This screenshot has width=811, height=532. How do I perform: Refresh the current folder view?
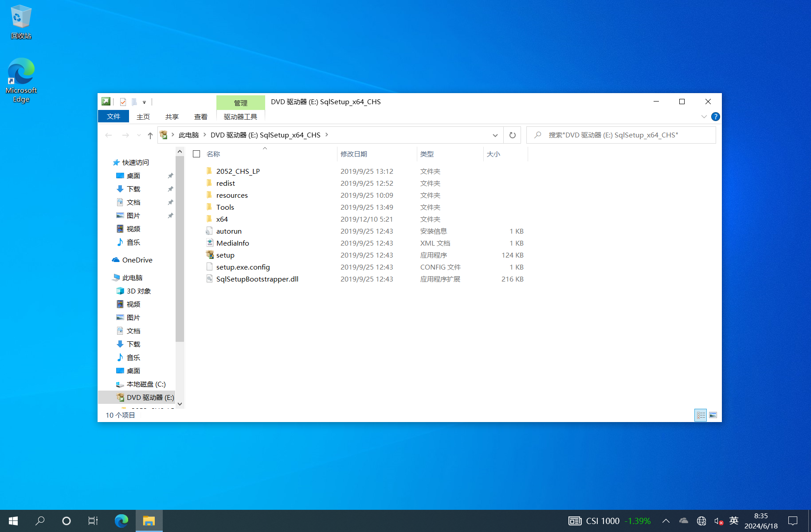point(512,135)
